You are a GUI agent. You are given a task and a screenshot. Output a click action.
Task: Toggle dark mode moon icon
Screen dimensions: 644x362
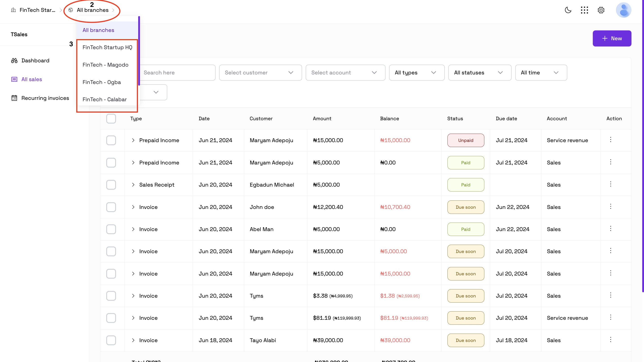coord(568,10)
